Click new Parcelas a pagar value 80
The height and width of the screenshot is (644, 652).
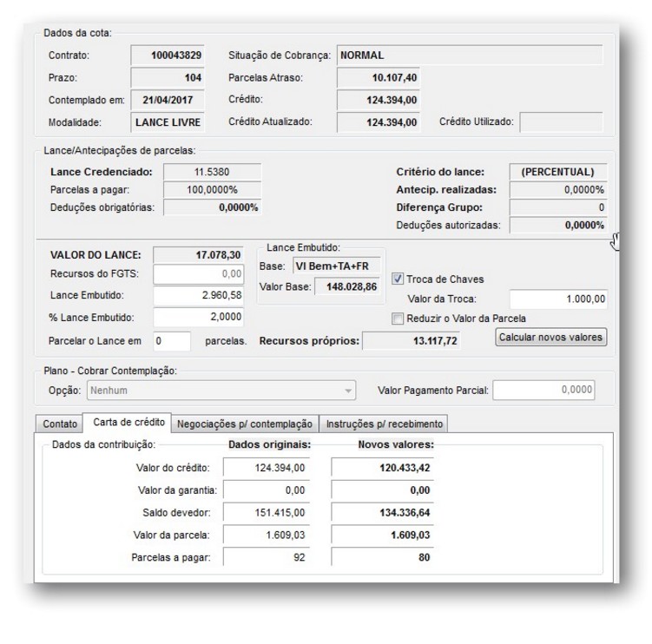click(382, 557)
